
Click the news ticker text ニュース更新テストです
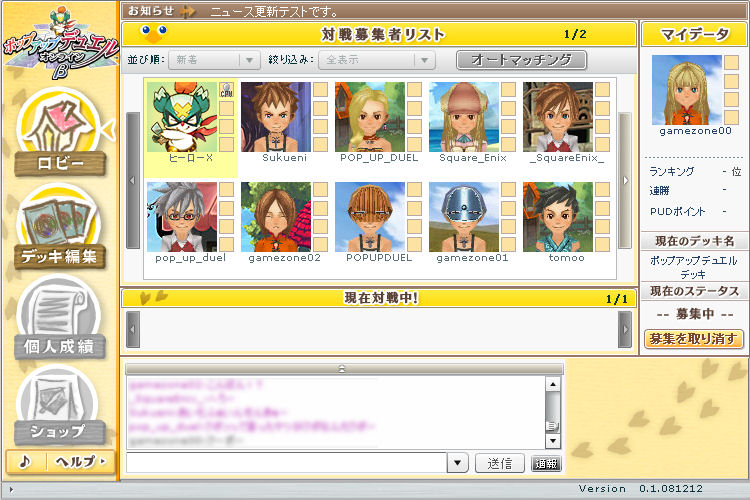(274, 11)
